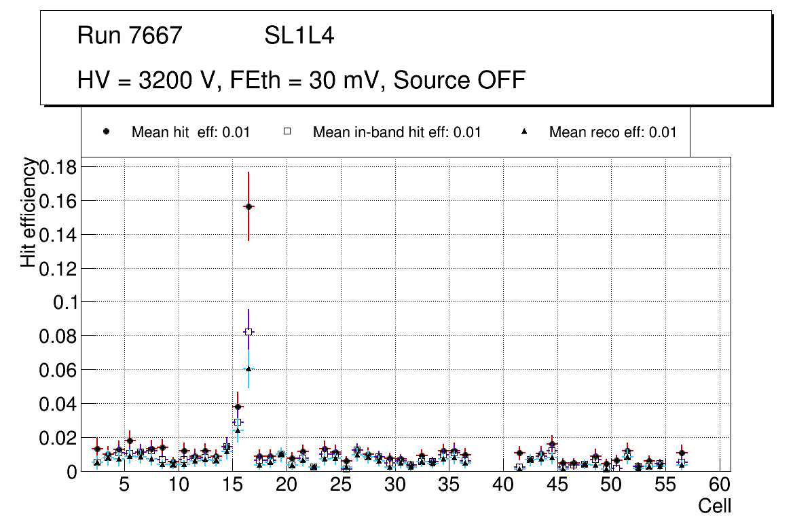The height and width of the screenshot is (524, 812).
Task: Click the 'Mean in-band hit eff: 0.01' legend label
Action: pos(396,132)
